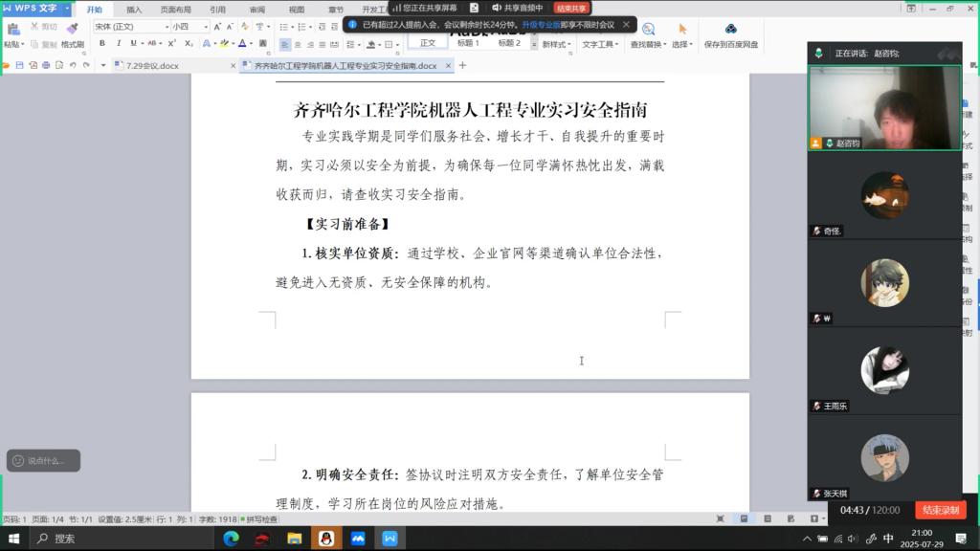Switch to the 7.29会议.docx document tab
The image size is (980, 551).
point(153,66)
